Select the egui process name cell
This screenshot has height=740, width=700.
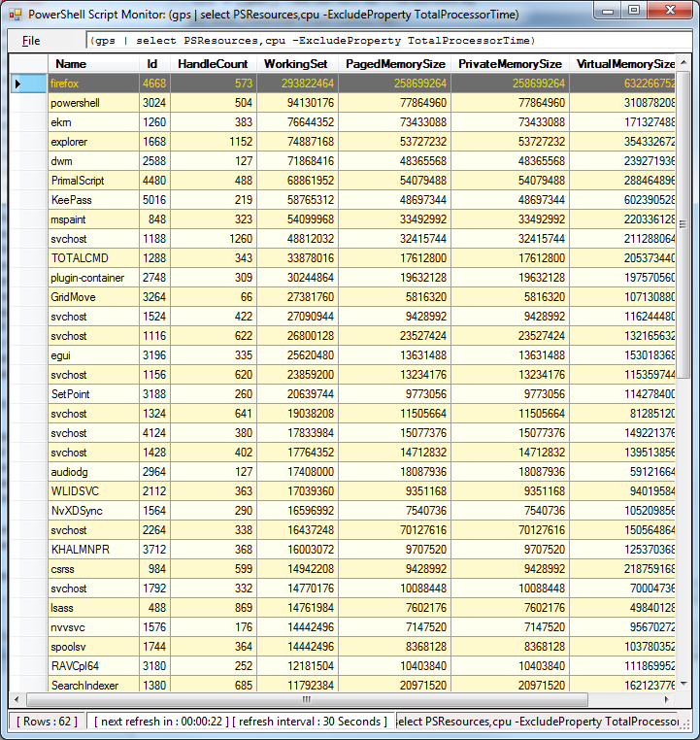pos(93,355)
